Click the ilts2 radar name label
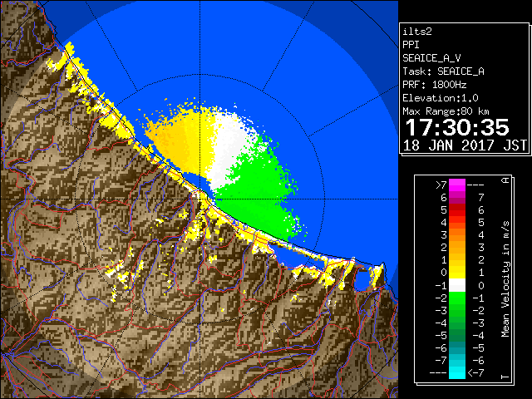This screenshot has height=399, width=532. (x=417, y=32)
